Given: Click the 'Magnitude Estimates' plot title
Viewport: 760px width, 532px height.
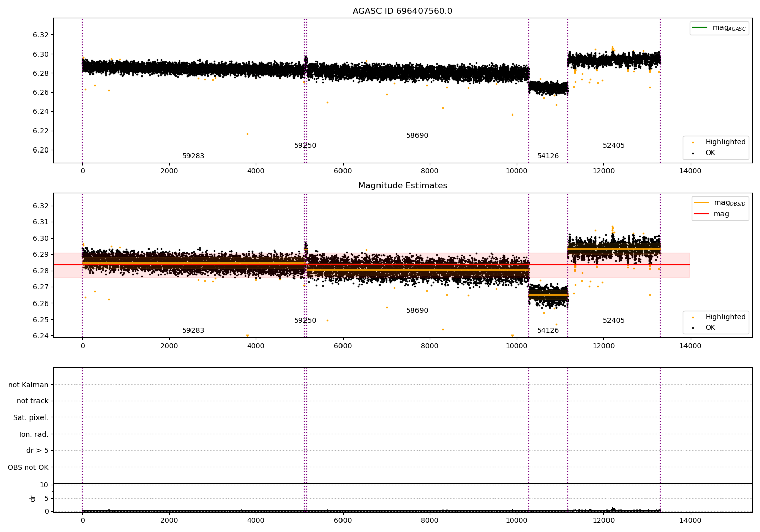Looking at the screenshot, I should pyautogui.click(x=402, y=186).
